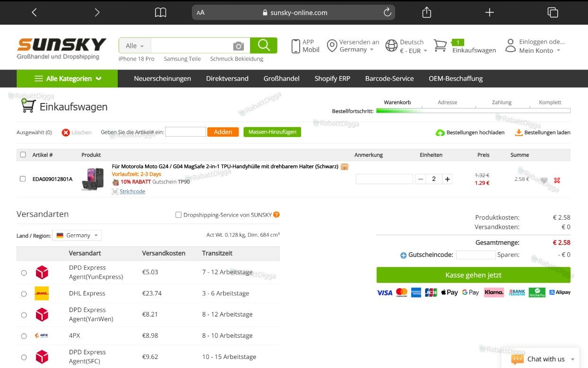Go to Direktversand nav item

click(x=227, y=78)
